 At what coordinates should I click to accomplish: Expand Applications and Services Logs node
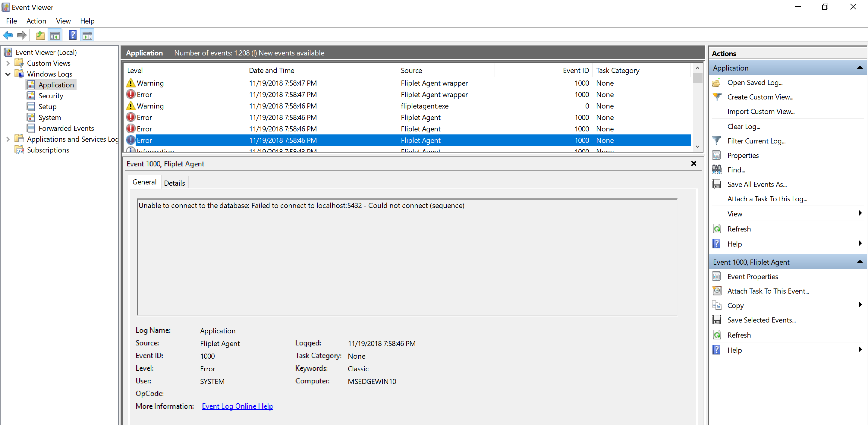tap(8, 139)
